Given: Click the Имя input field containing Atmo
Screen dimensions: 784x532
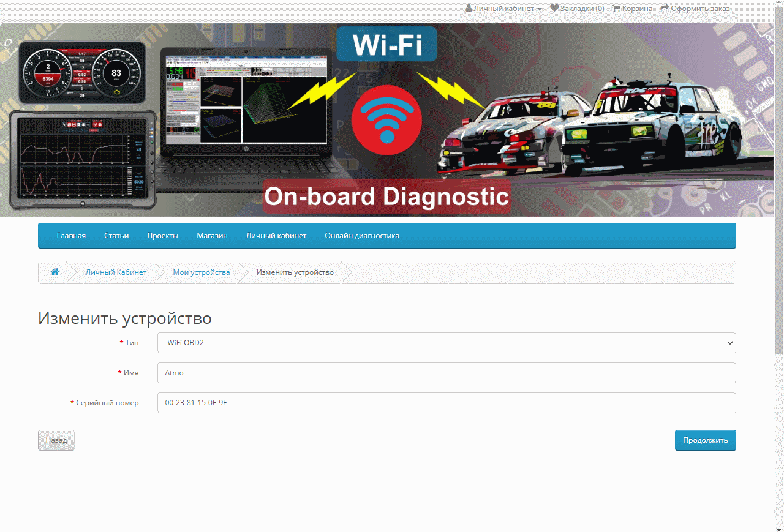Looking at the screenshot, I should [447, 373].
